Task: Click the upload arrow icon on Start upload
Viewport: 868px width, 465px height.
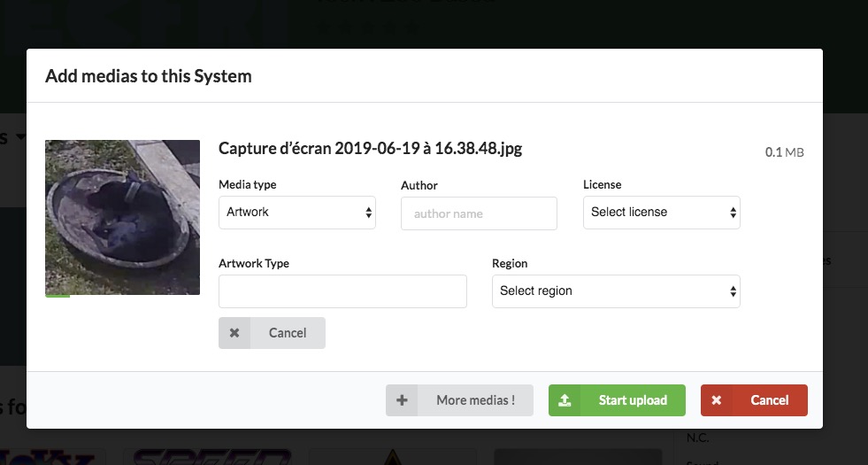Action: (565, 400)
